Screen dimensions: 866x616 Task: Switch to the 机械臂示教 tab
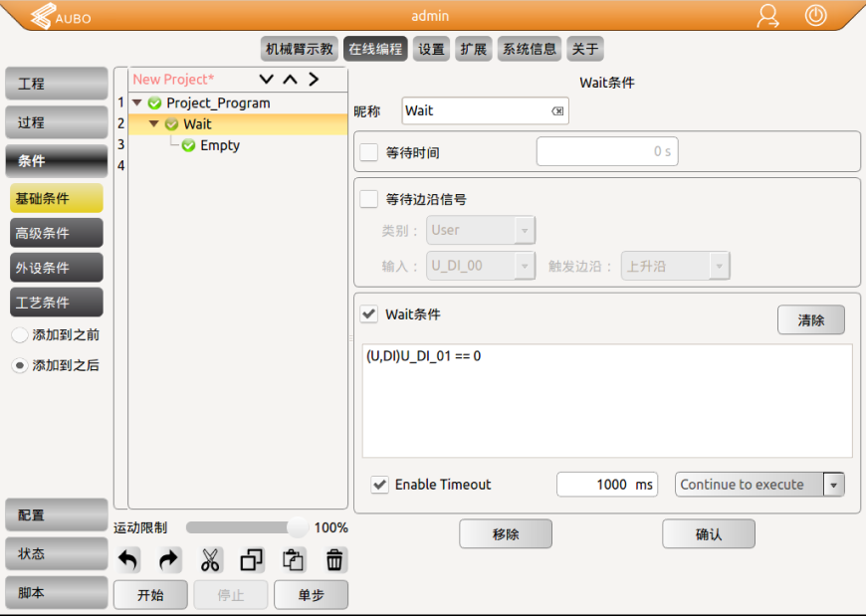[x=300, y=49]
